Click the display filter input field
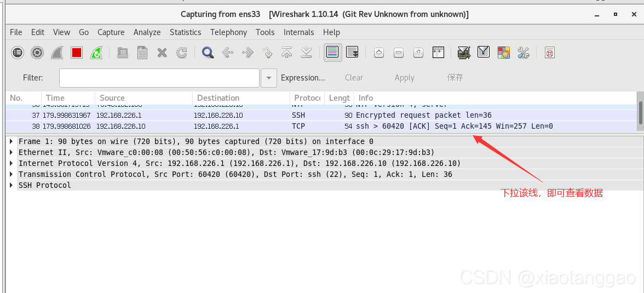The height and width of the screenshot is (293, 644). coord(159,78)
